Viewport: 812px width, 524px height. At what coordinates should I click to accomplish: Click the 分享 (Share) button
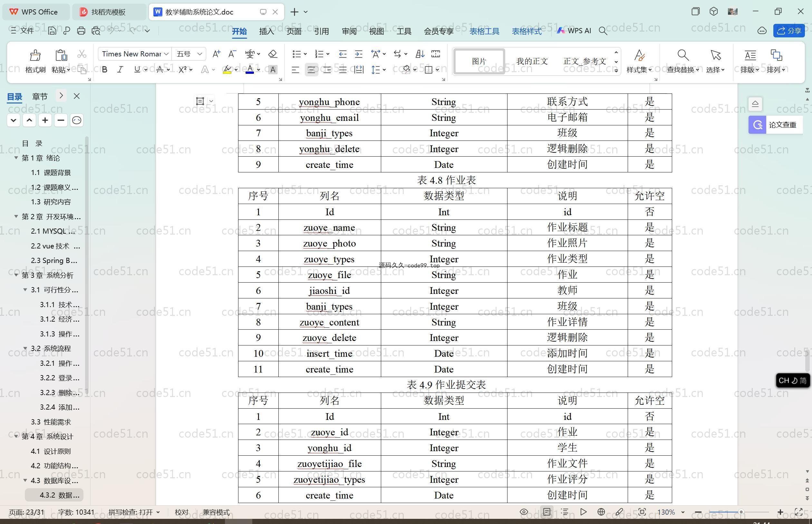click(789, 31)
